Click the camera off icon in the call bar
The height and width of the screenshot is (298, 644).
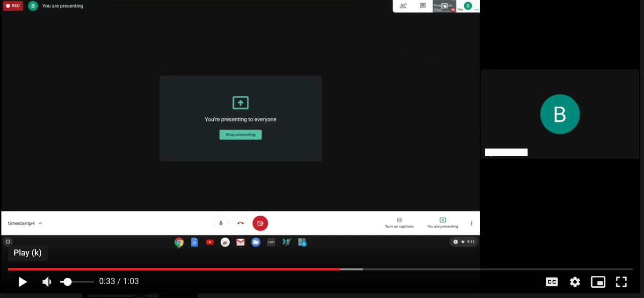(260, 223)
